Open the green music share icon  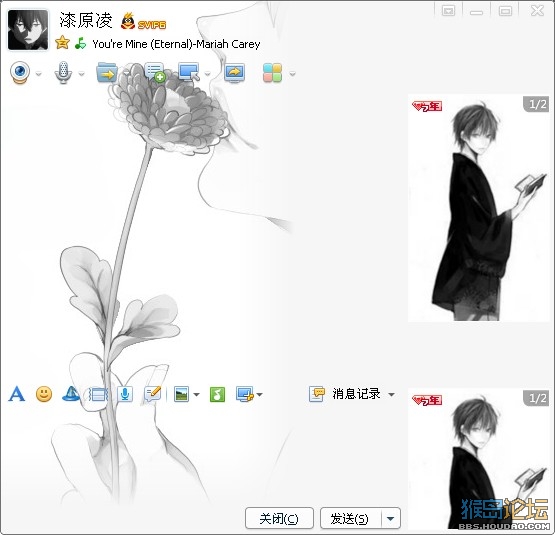pos(217,394)
